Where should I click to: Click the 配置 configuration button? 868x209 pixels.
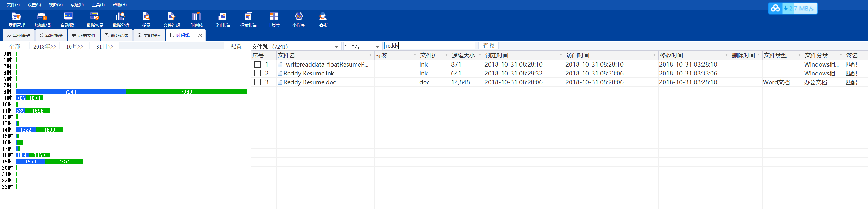236,47
